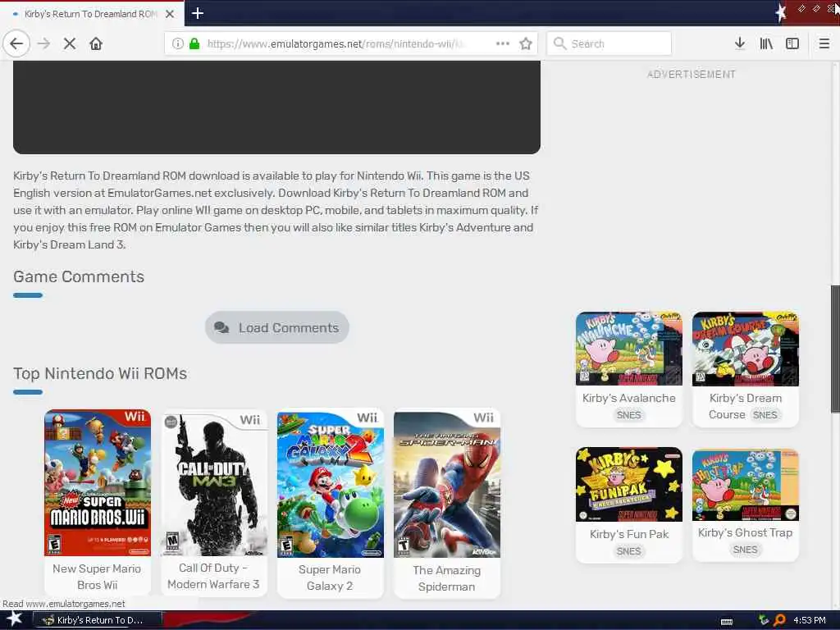Open Kirby's Avalanche box art
This screenshot has width=840, height=630.
[629, 349]
